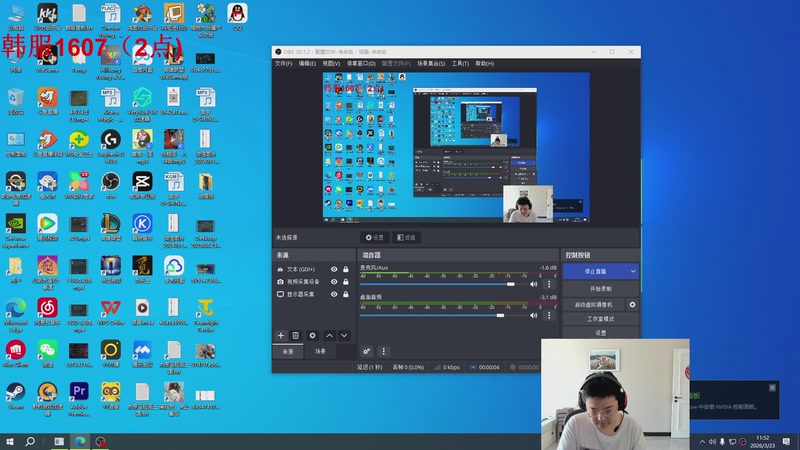Click 设置 properties button in source toolbar
The width and height of the screenshot is (800, 450).
(374, 238)
